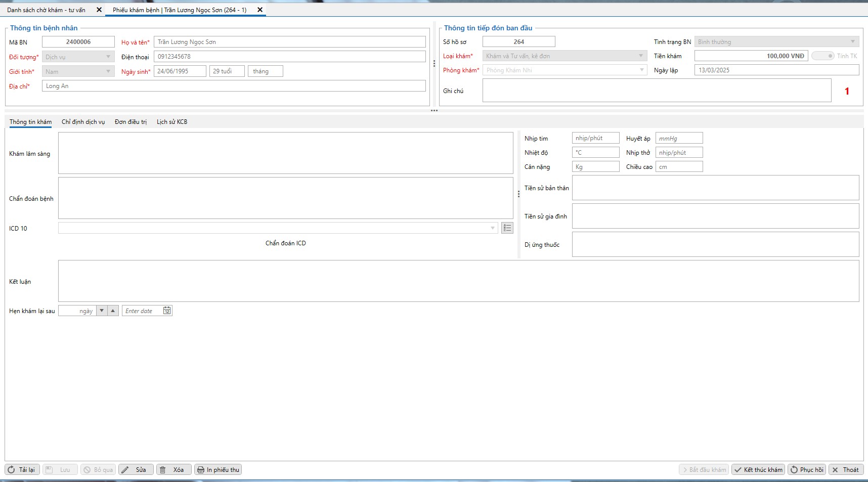868x482 pixels.
Task: Click the Họ và tên field
Action: [x=290, y=42]
